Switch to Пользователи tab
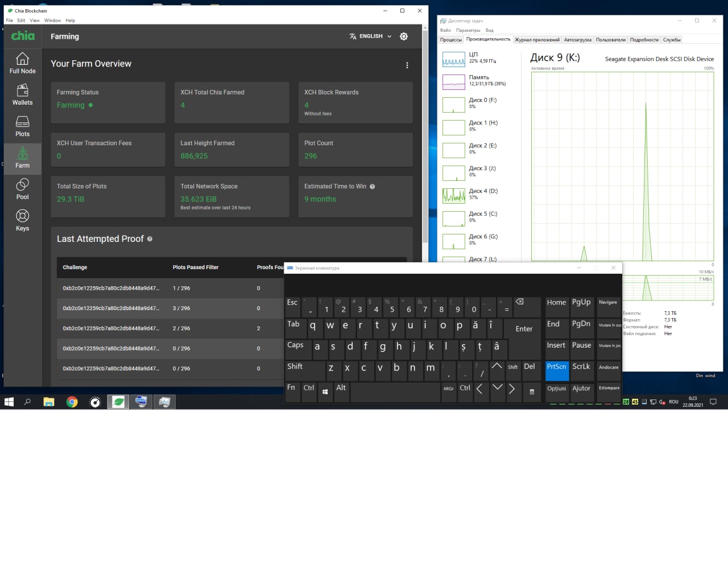Image resolution: width=728 pixels, height=577 pixels. tap(611, 40)
